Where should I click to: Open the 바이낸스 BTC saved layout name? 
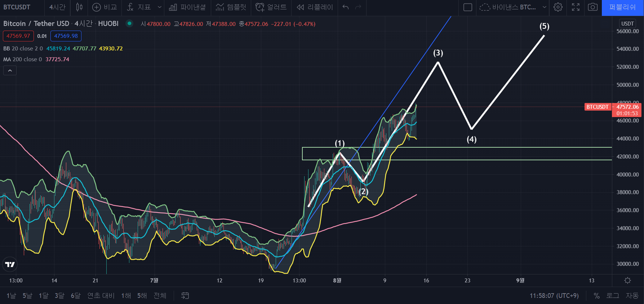(507, 7)
